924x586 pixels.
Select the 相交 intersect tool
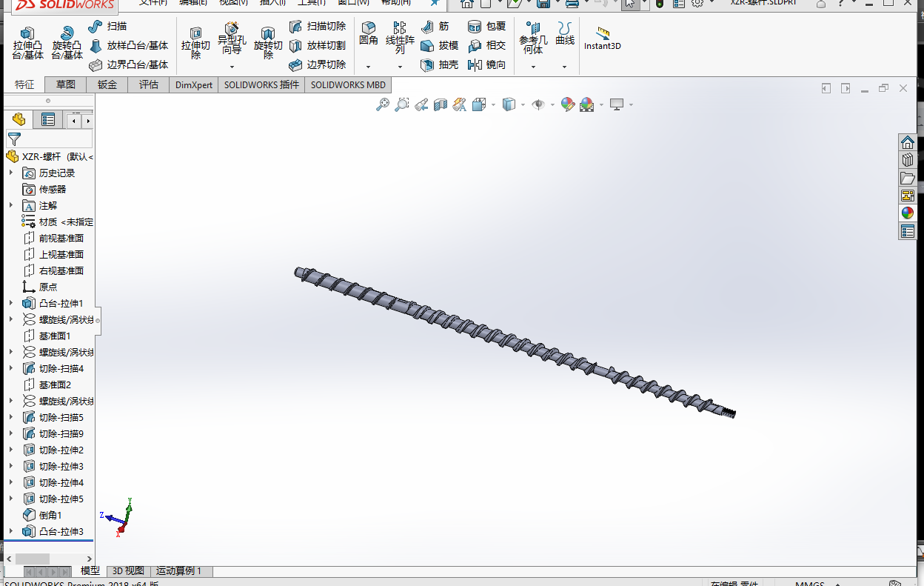click(487, 46)
